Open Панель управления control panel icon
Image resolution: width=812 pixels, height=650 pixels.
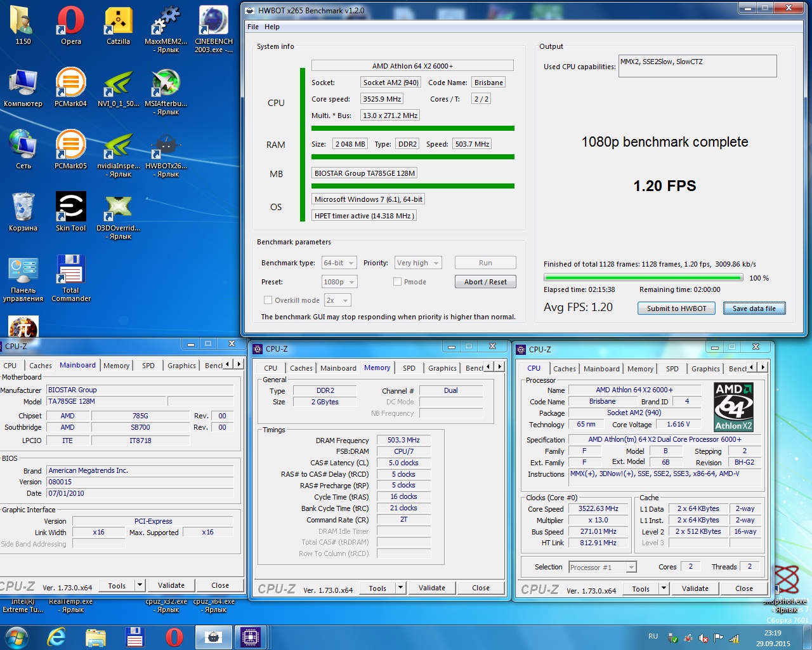(23, 278)
